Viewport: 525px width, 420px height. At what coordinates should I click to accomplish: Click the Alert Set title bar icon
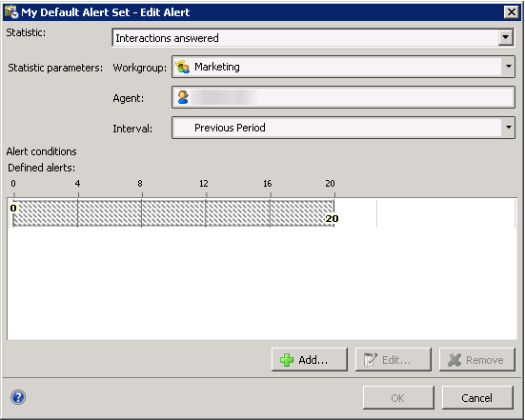tap(11, 11)
